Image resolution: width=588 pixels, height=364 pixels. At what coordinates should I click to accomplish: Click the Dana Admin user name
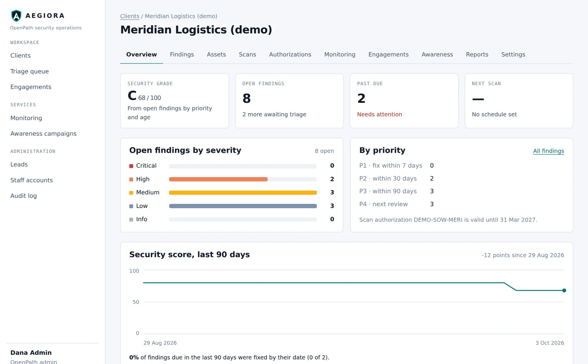(x=31, y=353)
